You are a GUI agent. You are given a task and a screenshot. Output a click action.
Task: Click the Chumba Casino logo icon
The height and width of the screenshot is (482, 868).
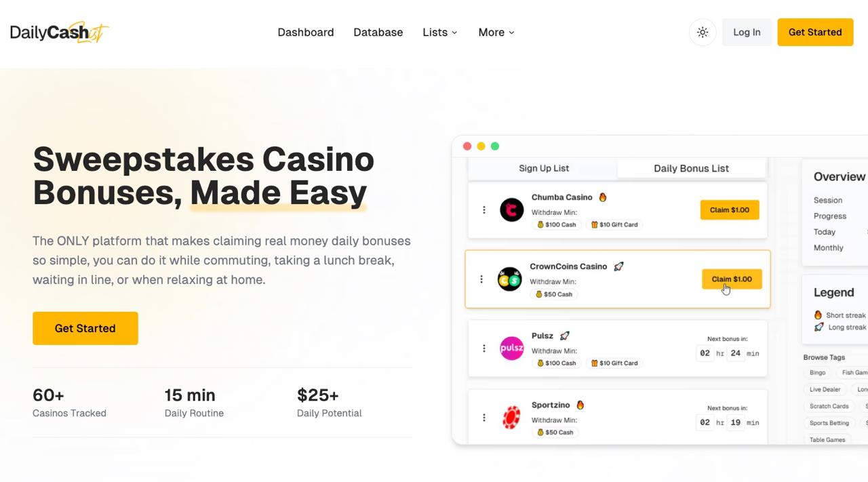pyautogui.click(x=512, y=210)
